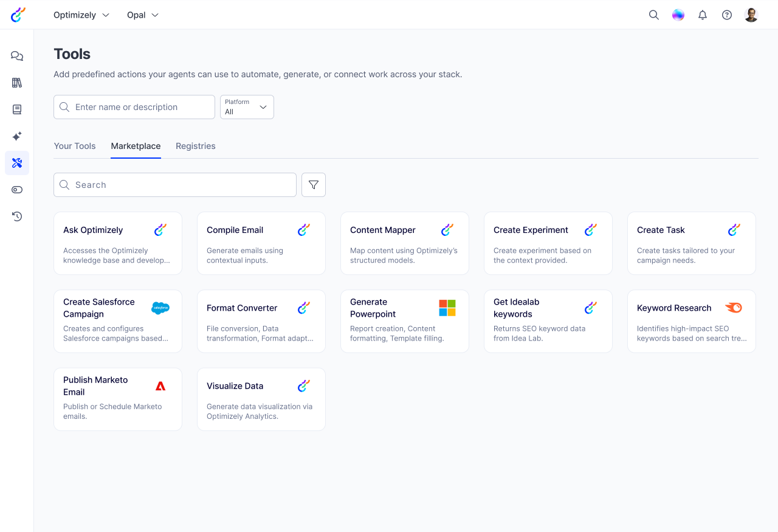Image resolution: width=778 pixels, height=532 pixels.
Task: Open the toggle-shaped sidebar icon
Action: pos(17,190)
